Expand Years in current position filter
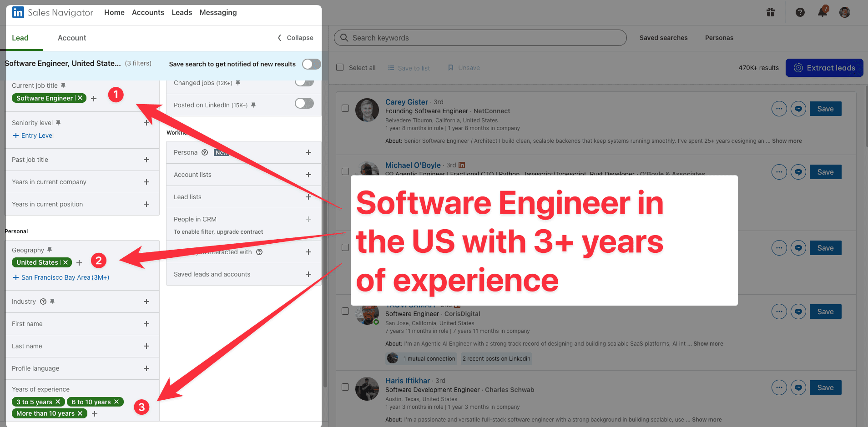The width and height of the screenshot is (868, 427). pyautogui.click(x=146, y=204)
